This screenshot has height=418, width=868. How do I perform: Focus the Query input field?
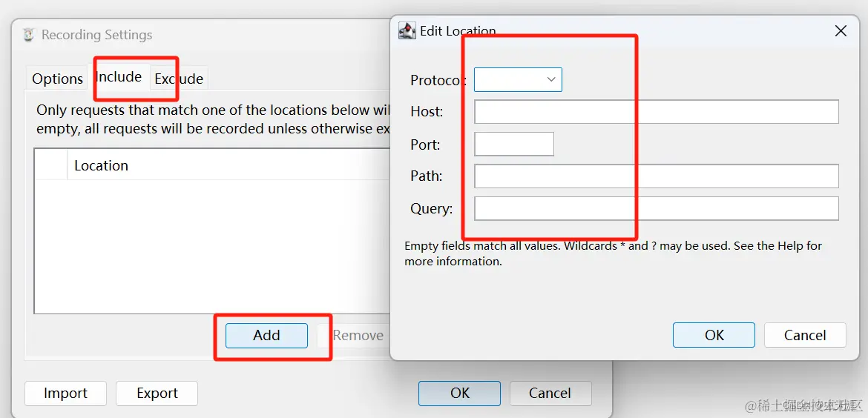click(657, 208)
